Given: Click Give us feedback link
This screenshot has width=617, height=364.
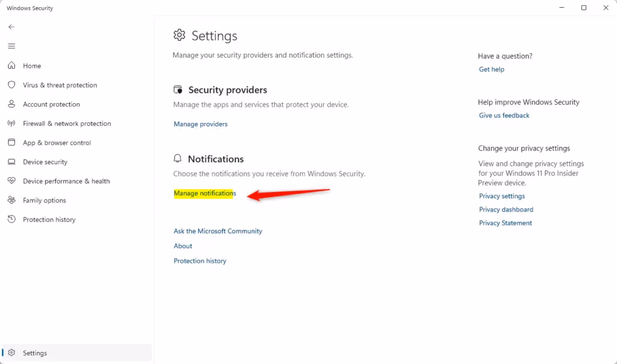Looking at the screenshot, I should pyautogui.click(x=504, y=116).
